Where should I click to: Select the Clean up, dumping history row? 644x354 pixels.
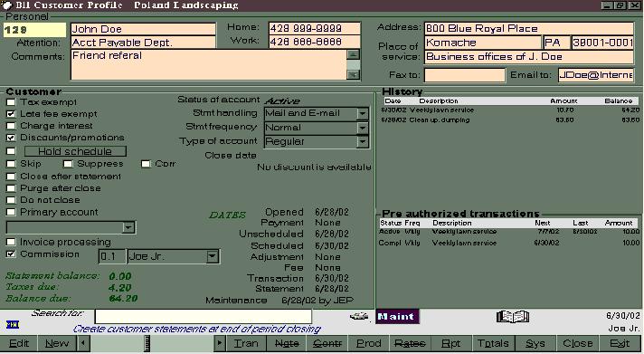[510, 120]
